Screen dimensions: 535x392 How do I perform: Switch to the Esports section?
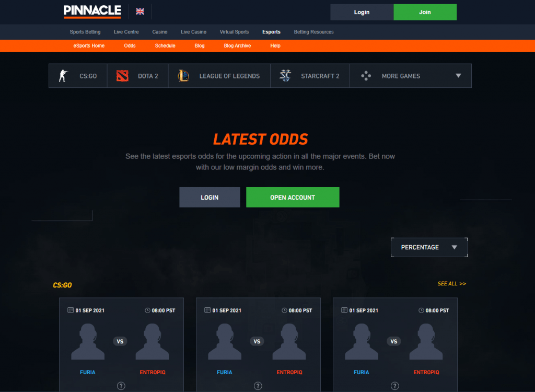pyautogui.click(x=271, y=32)
